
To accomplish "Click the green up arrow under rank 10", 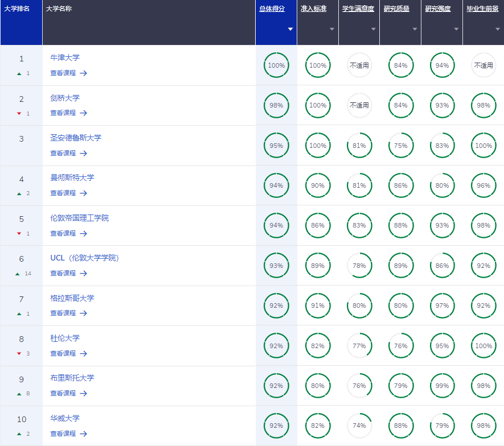I will point(19,434).
